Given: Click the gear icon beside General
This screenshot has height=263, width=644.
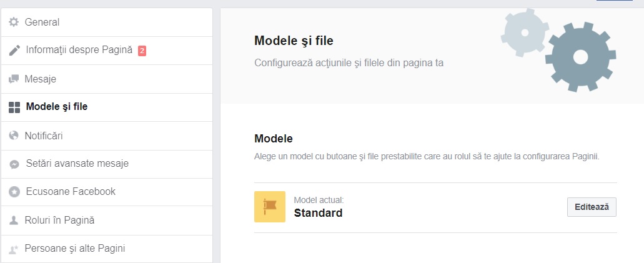Looking at the screenshot, I should click(x=14, y=22).
